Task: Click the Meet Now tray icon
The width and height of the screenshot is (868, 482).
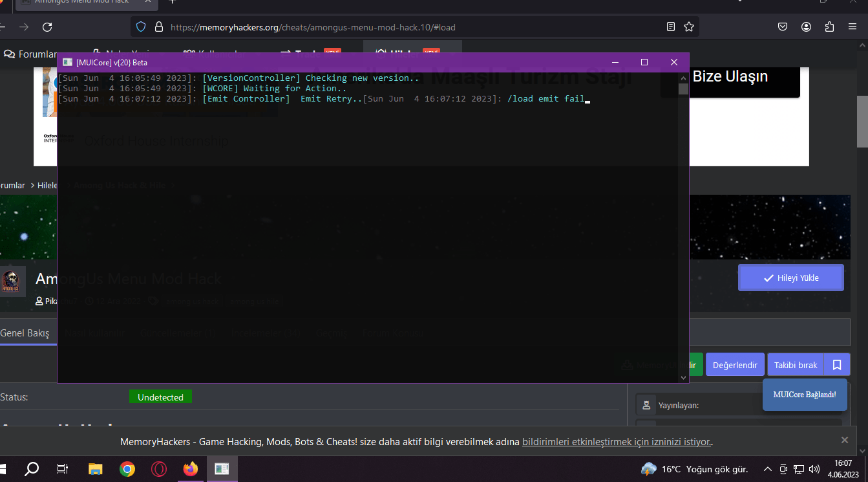Action: [783, 469]
